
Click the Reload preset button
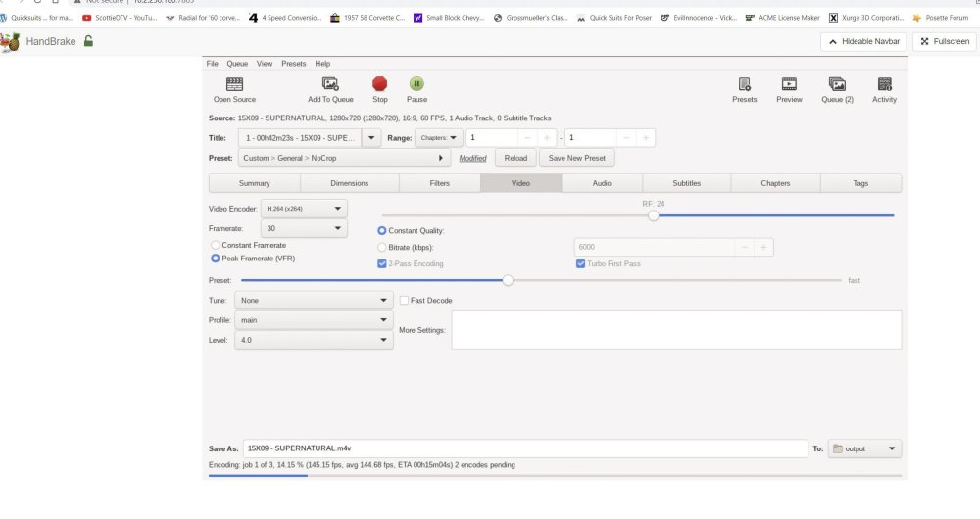[515, 158]
